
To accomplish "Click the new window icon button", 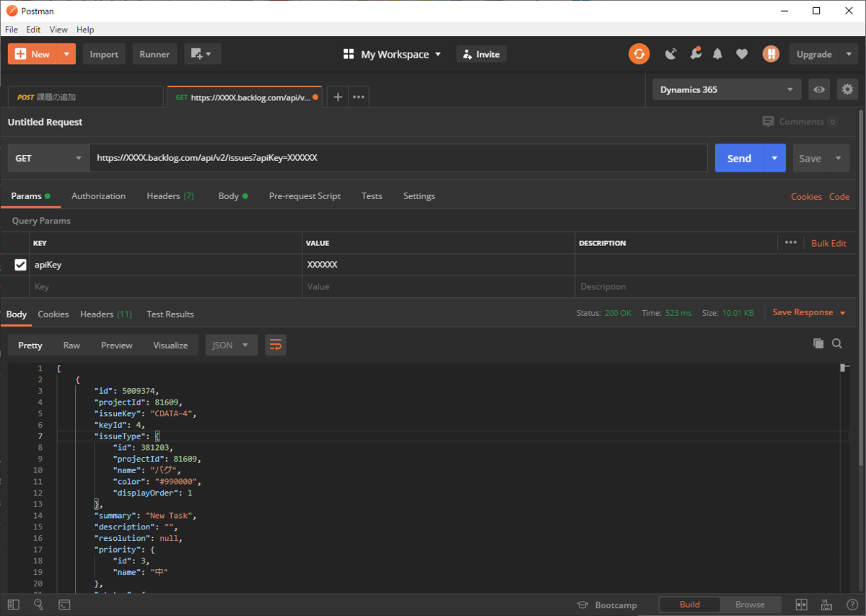I will tap(202, 54).
